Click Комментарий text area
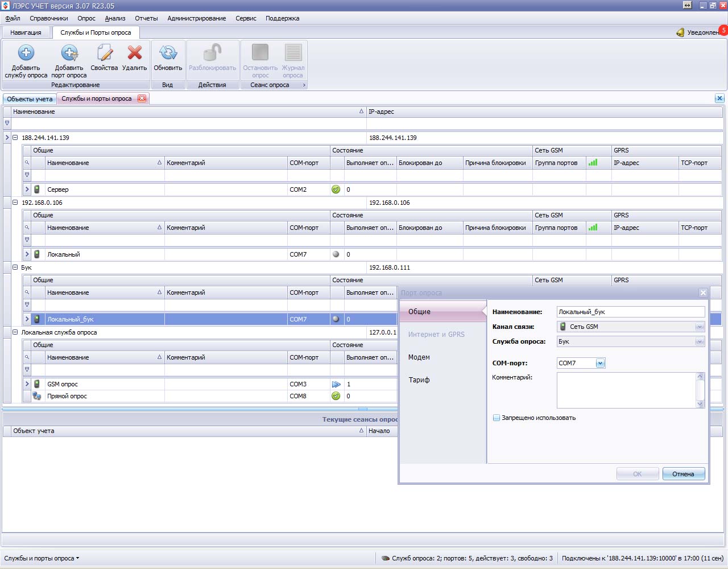 click(x=626, y=390)
